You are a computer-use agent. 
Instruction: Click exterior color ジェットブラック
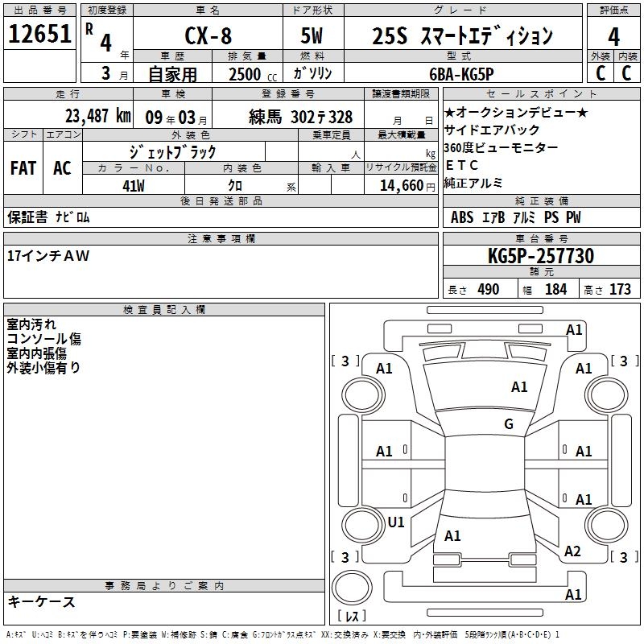[x=172, y=152]
